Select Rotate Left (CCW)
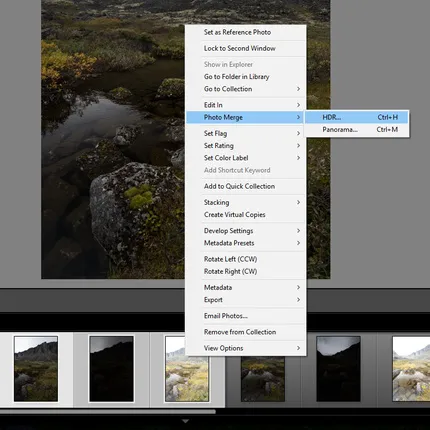This screenshot has width=430, height=430. (246, 259)
